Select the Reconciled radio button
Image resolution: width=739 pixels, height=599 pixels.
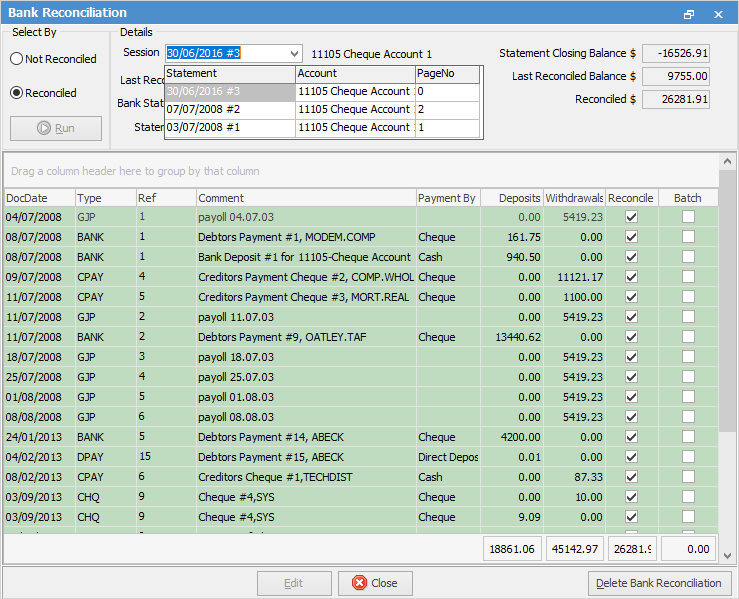coord(16,93)
